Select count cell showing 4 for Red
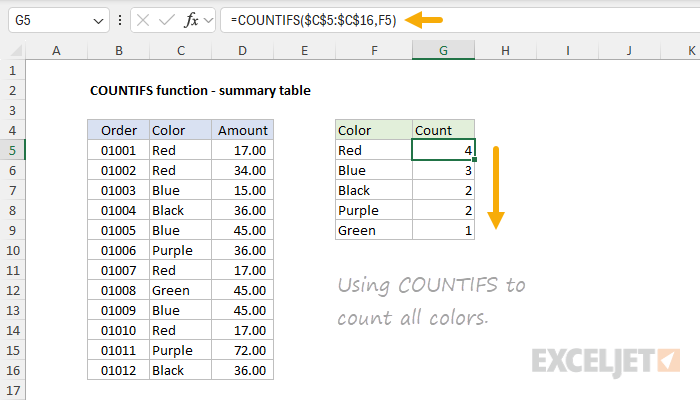The height and width of the screenshot is (400, 700). coord(443,150)
